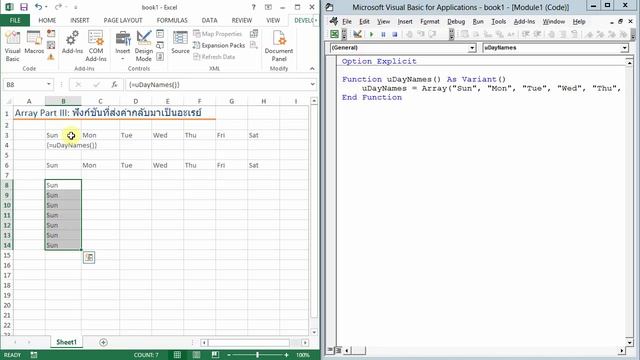
Task: Click Expansion Packs button
Action: tap(219, 45)
